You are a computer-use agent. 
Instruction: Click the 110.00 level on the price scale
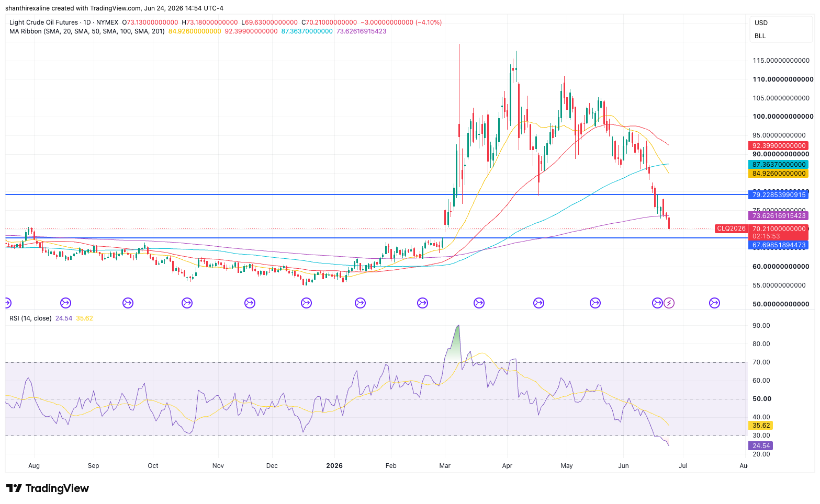click(783, 79)
